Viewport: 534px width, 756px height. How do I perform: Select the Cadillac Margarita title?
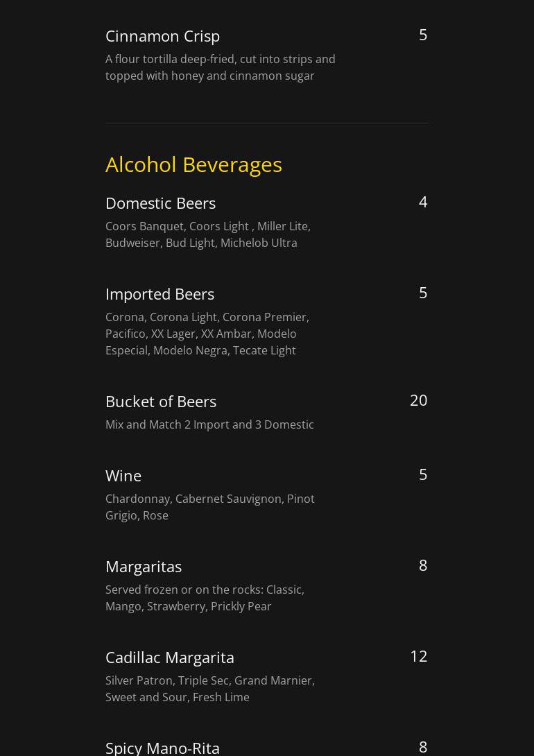tap(170, 657)
